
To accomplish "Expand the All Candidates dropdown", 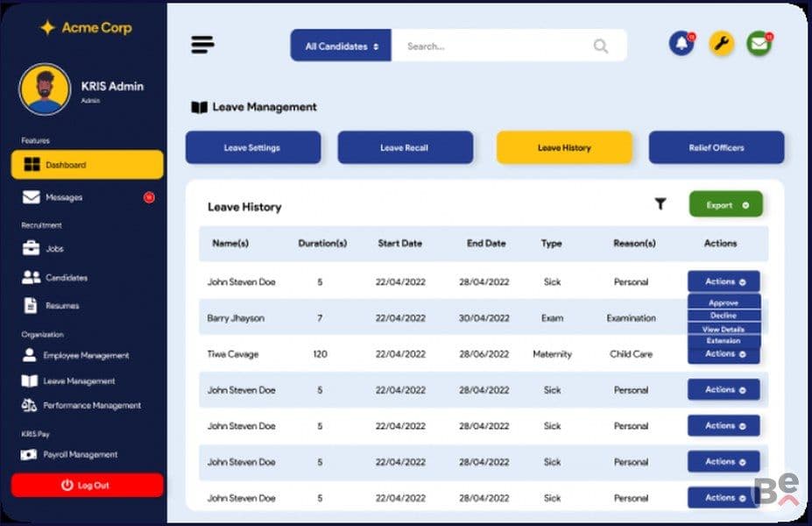I will tap(341, 46).
